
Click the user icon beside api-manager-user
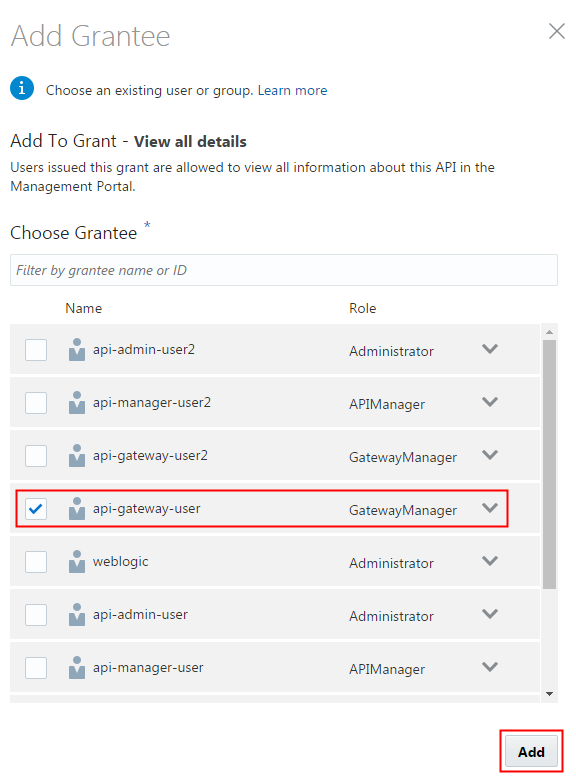click(77, 668)
